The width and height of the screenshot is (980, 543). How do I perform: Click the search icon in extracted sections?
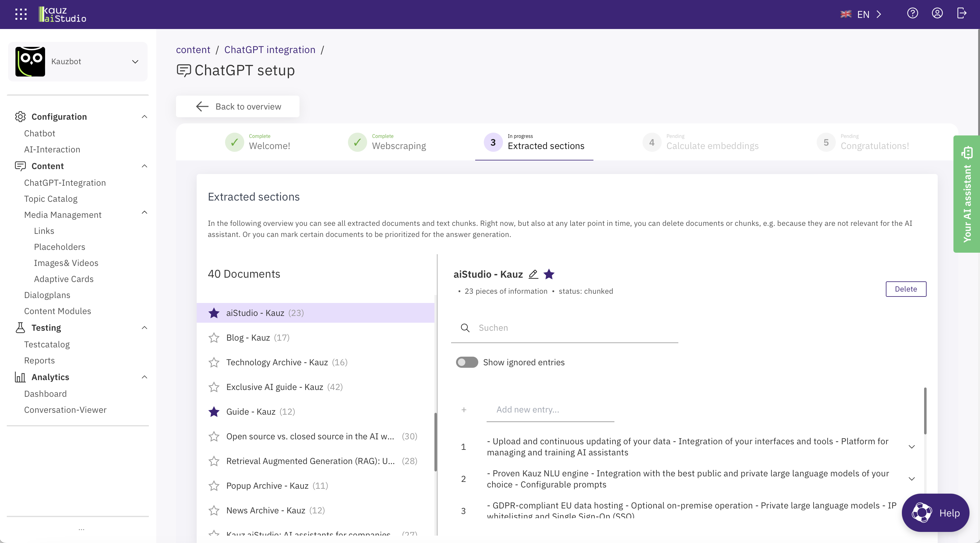(x=464, y=328)
